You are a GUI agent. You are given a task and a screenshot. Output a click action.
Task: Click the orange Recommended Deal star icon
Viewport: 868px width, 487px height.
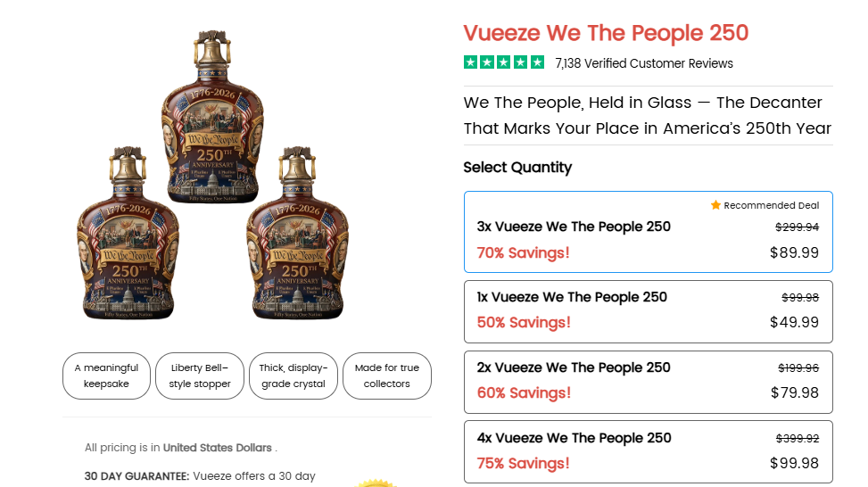[x=715, y=205]
